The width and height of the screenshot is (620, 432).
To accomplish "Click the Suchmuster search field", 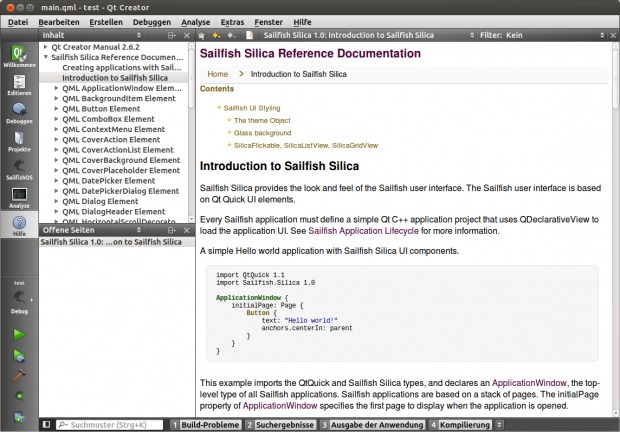I will pyautogui.click(x=112, y=425).
